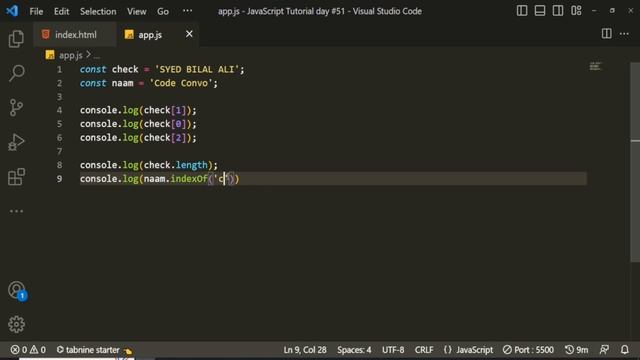Toggle the Primary Side Bar layout icon
The width and height of the screenshot is (640, 360).
click(x=522, y=11)
